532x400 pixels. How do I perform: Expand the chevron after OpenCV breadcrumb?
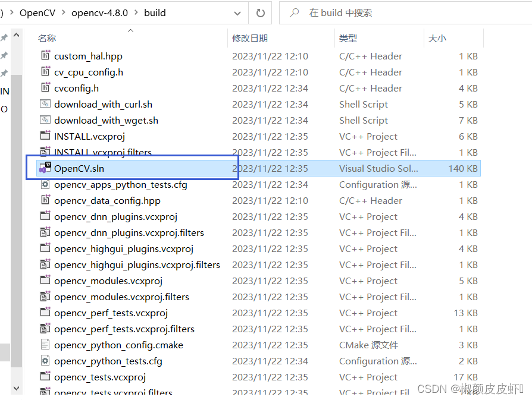pyautogui.click(x=64, y=12)
